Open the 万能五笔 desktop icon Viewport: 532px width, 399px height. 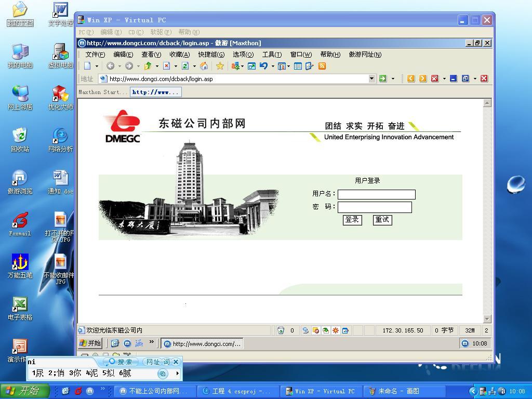(x=20, y=266)
